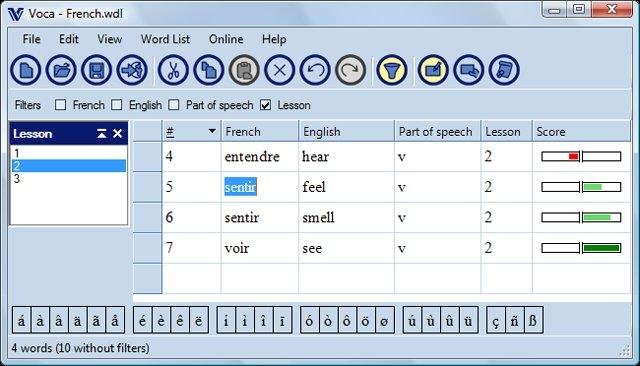Close the Lesson filter panel
Screen dimensions: 640x366
pyautogui.click(x=118, y=133)
